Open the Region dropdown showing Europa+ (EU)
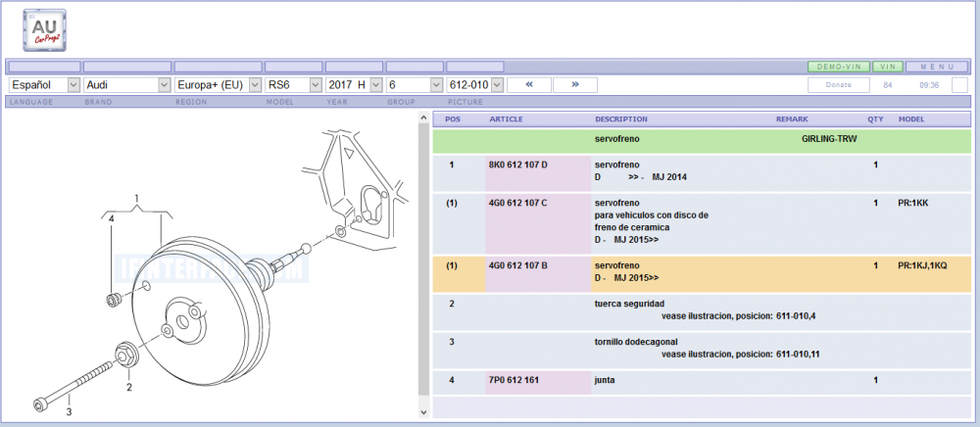The image size is (980, 427). coord(219,85)
